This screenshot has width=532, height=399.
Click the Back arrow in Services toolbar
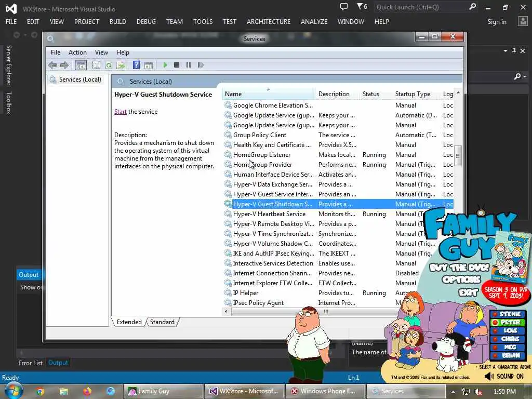52,65
